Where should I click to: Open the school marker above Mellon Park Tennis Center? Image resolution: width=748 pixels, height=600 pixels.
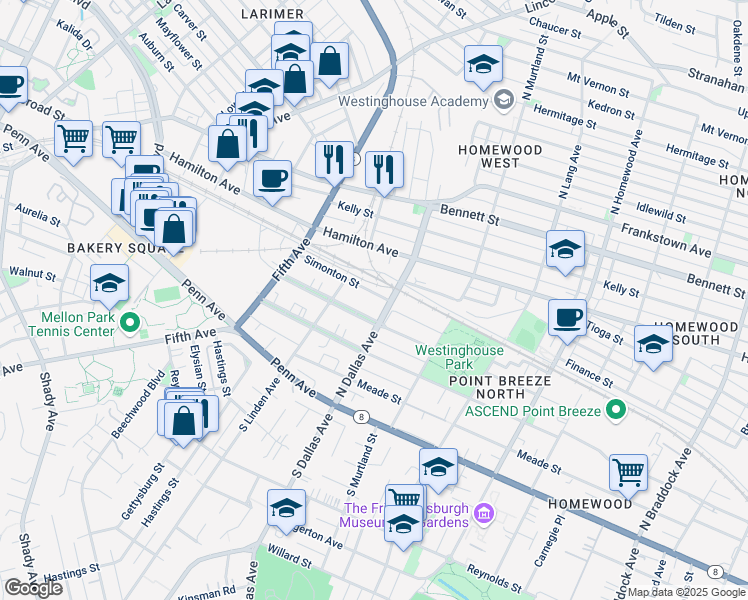109,285
